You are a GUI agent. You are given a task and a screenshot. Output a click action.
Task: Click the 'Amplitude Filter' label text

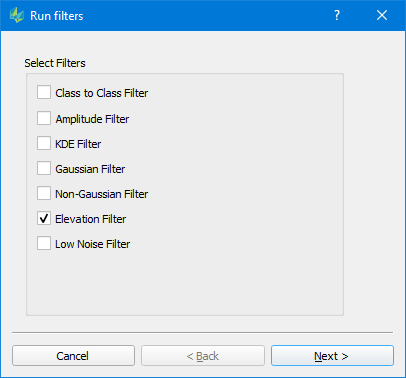point(92,119)
